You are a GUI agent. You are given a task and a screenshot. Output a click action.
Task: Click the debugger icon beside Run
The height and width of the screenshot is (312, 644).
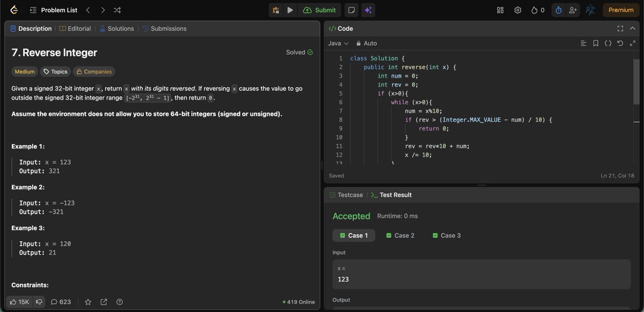tap(276, 10)
